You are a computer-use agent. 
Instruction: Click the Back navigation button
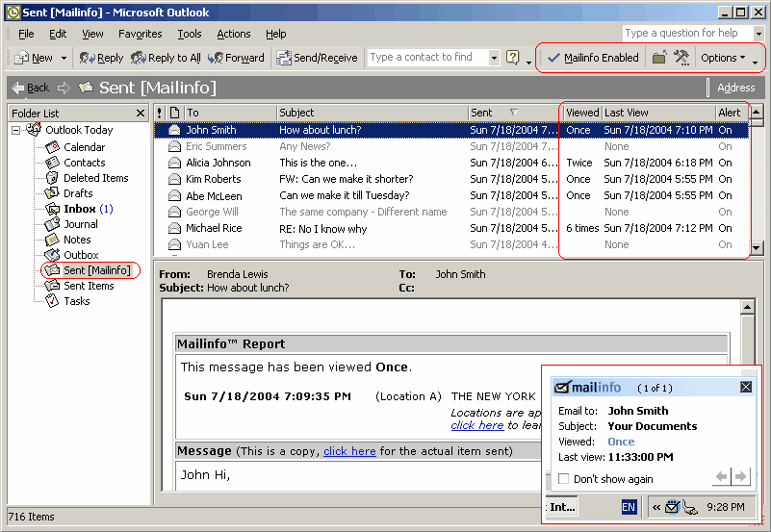tap(31, 88)
